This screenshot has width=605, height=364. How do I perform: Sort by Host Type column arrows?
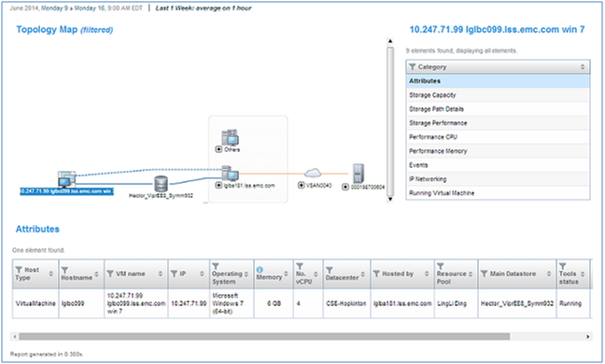pos(51,273)
